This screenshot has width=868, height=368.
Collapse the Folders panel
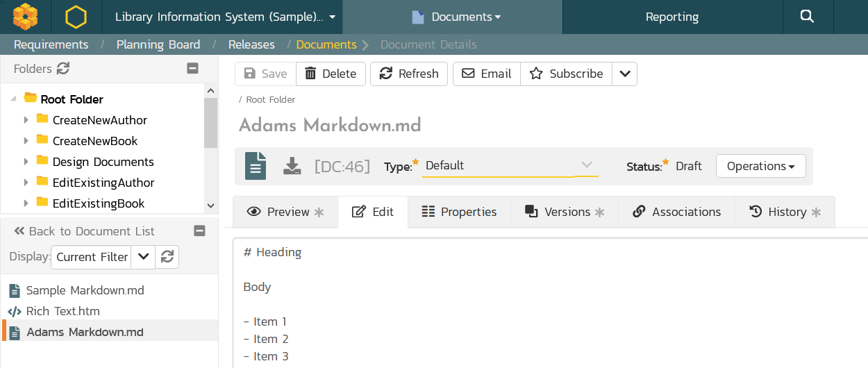pos(193,69)
